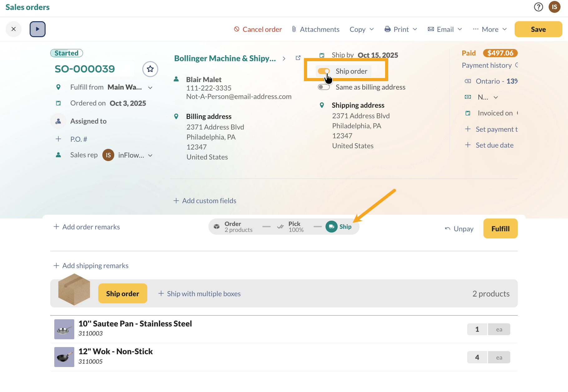Expand the Fulfill from warehouse dropdown
The height and width of the screenshot is (392, 568).
coord(151,87)
